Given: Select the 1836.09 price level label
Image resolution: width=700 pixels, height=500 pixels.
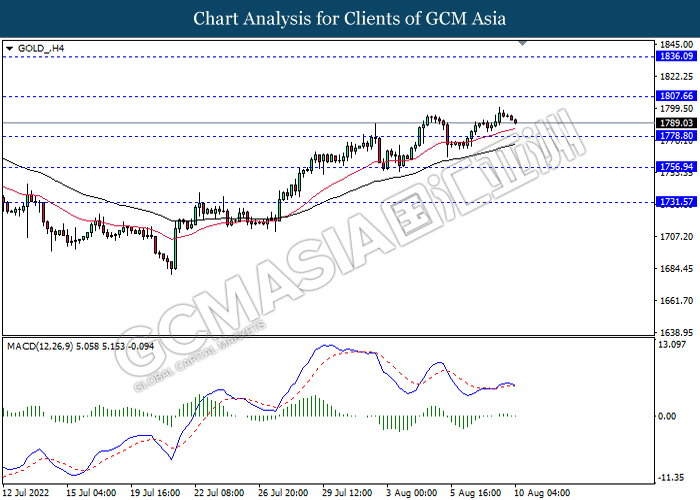Looking at the screenshot, I should pyautogui.click(x=676, y=56).
